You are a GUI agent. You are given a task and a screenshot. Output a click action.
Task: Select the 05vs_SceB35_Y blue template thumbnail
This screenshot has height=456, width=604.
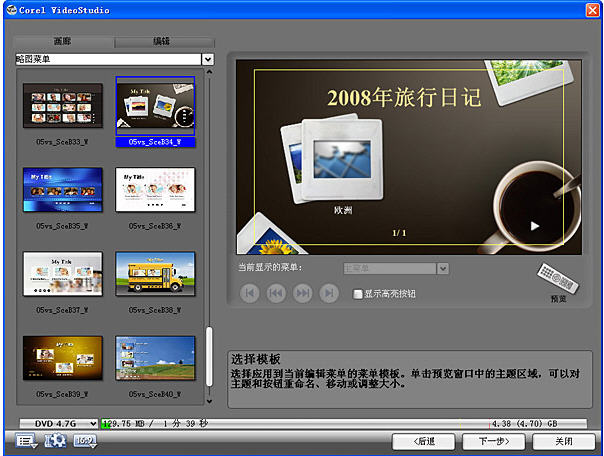(x=63, y=189)
